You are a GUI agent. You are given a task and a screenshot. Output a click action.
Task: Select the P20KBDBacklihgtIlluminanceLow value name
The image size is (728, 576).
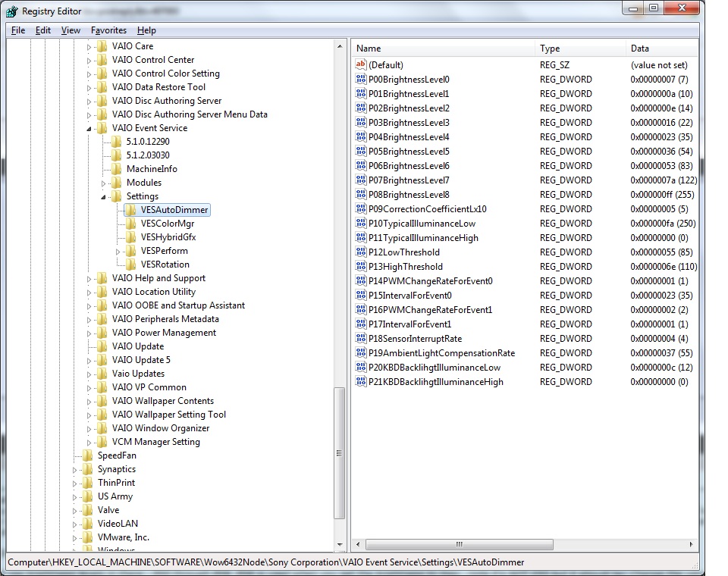434,367
